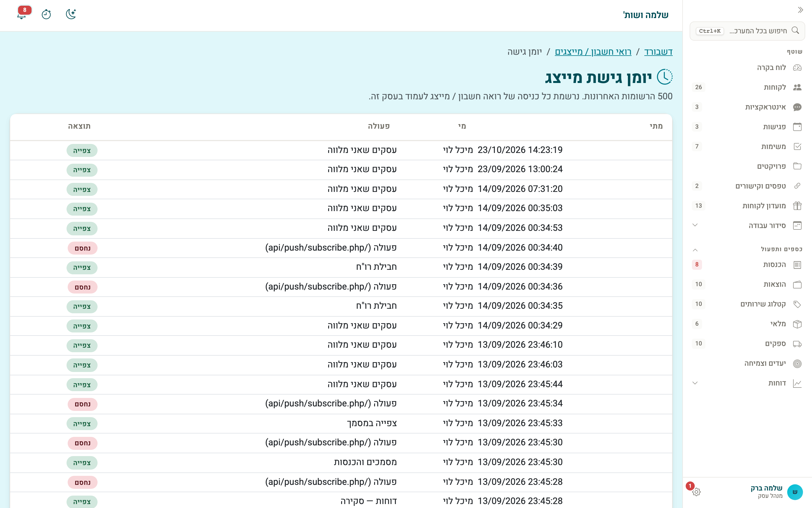This screenshot has width=812, height=508.
Task: Open מועדון לקוחות gift icon
Action: point(797,206)
